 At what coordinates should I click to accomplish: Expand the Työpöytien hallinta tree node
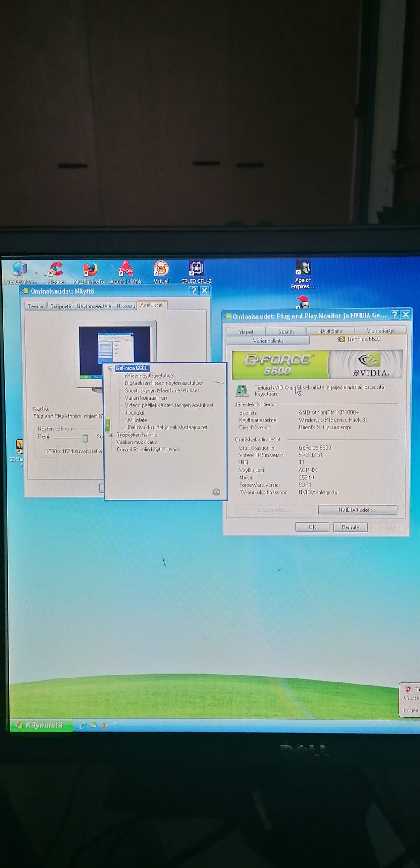pyautogui.click(x=111, y=435)
